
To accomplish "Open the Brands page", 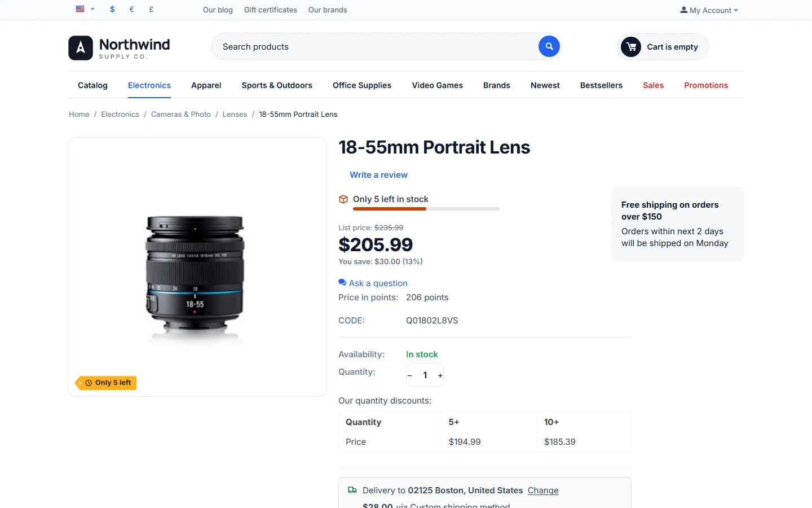I will tap(497, 85).
